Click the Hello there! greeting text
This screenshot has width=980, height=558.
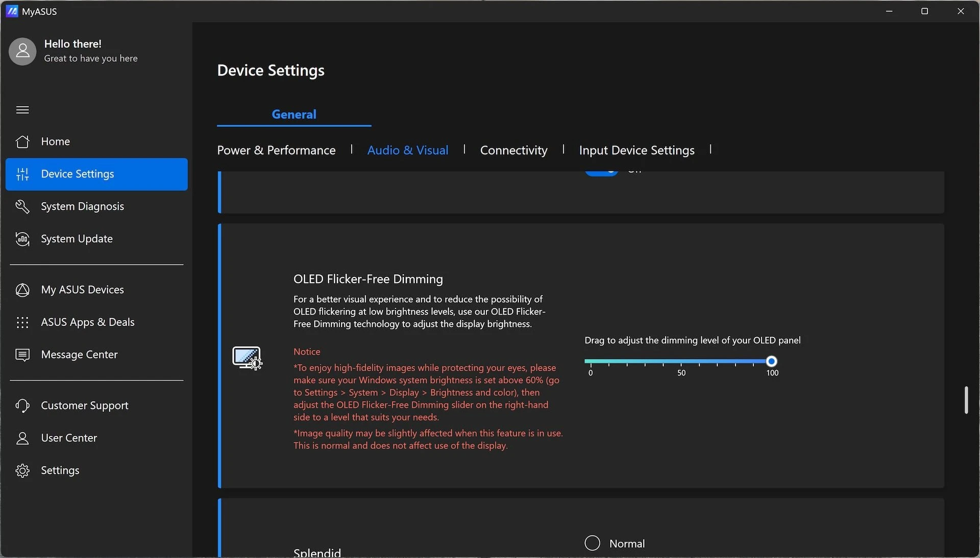[x=72, y=44]
